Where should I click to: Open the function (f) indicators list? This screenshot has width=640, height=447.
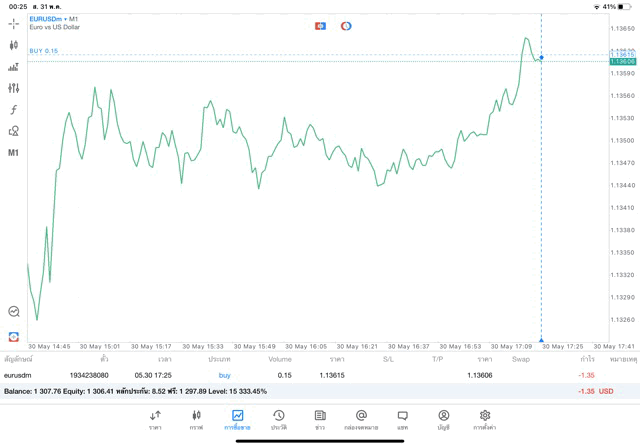click(14, 110)
